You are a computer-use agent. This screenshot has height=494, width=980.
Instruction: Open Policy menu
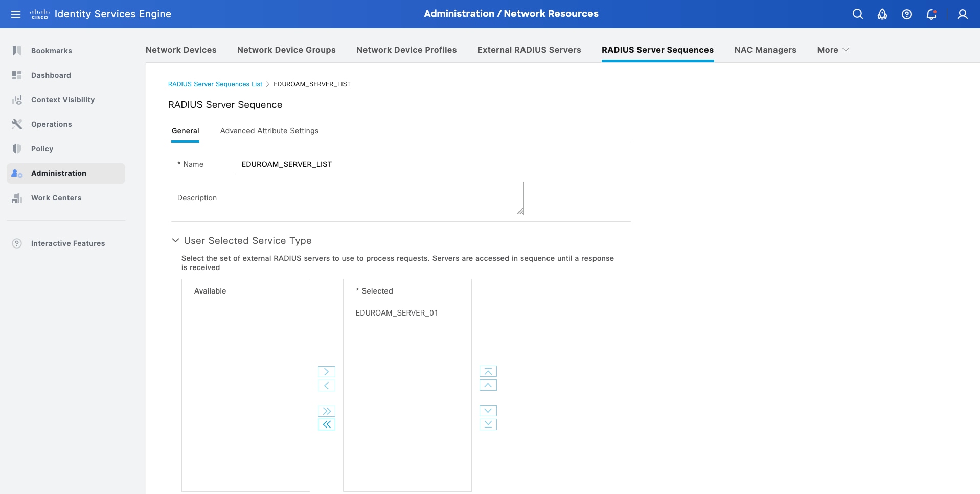tap(42, 149)
